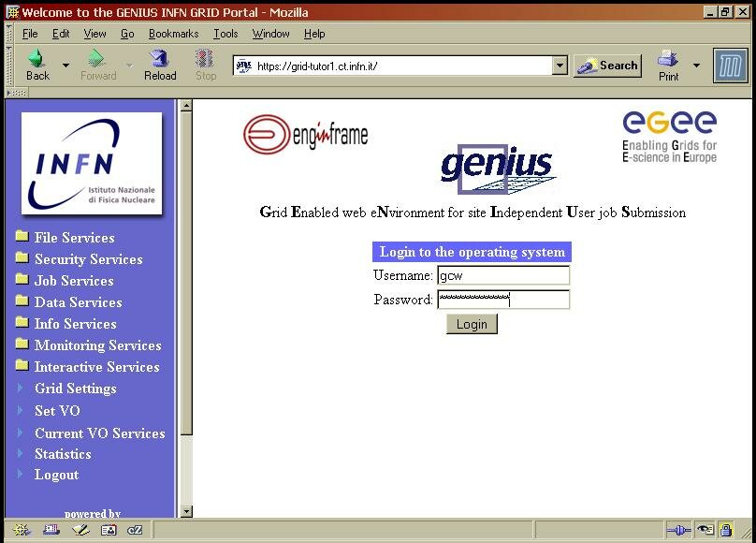756x543 pixels.
Task: Open the Back button history dropdown arrow
Action: [65, 66]
